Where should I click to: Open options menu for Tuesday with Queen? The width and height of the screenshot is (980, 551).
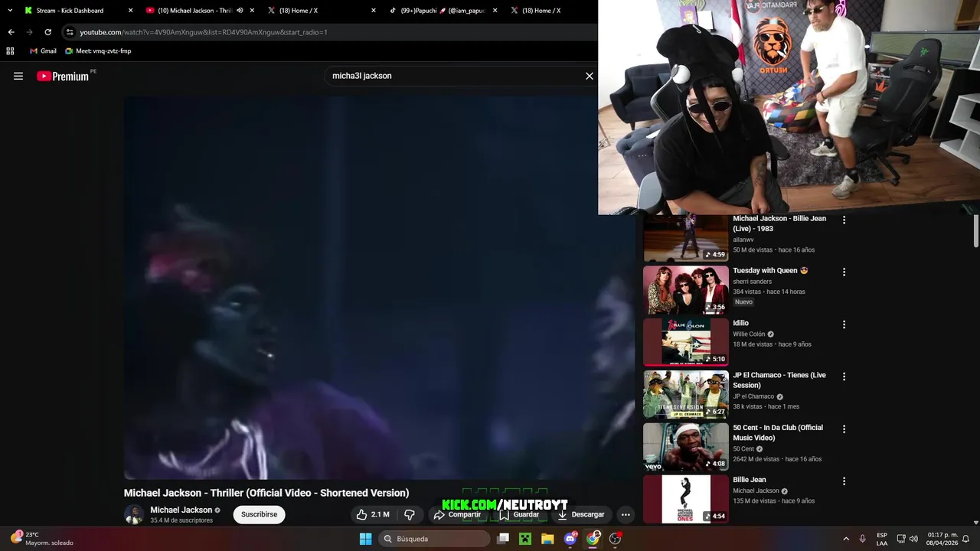844,272
